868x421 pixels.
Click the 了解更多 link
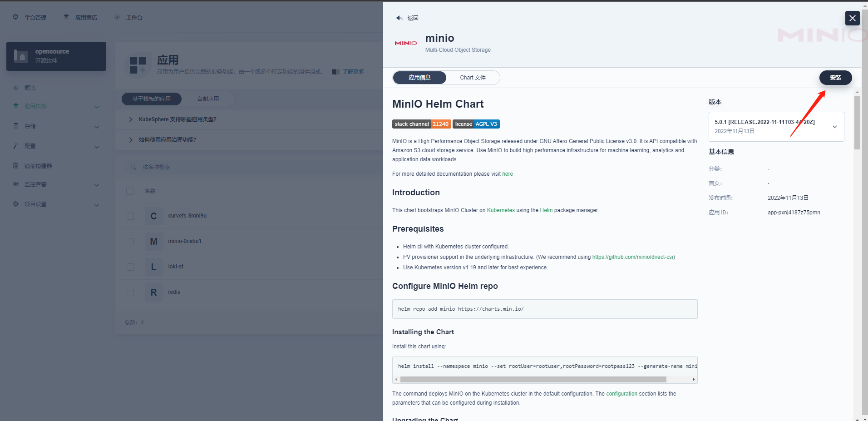(353, 72)
